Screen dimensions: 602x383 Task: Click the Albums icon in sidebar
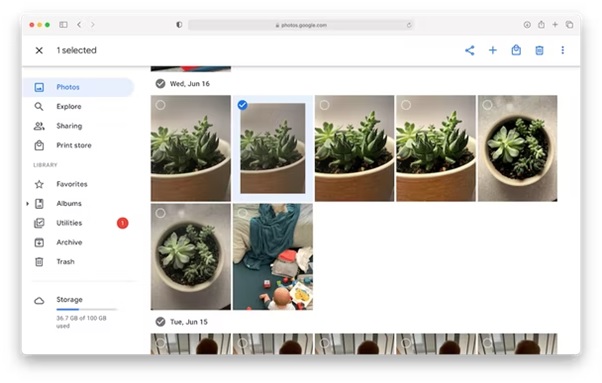39,203
